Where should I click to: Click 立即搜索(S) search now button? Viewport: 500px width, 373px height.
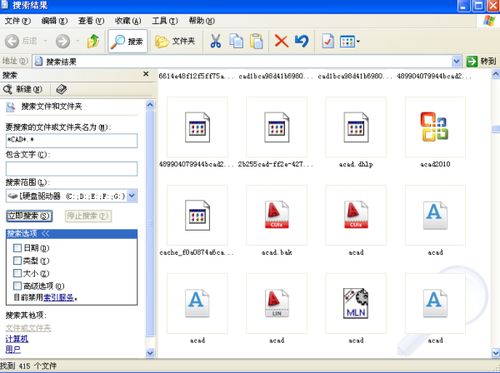pyautogui.click(x=29, y=216)
